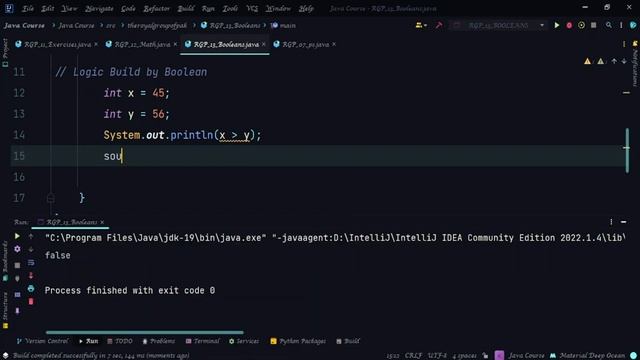Open Build tool window
This screenshot has width=640, height=360.
click(348, 341)
